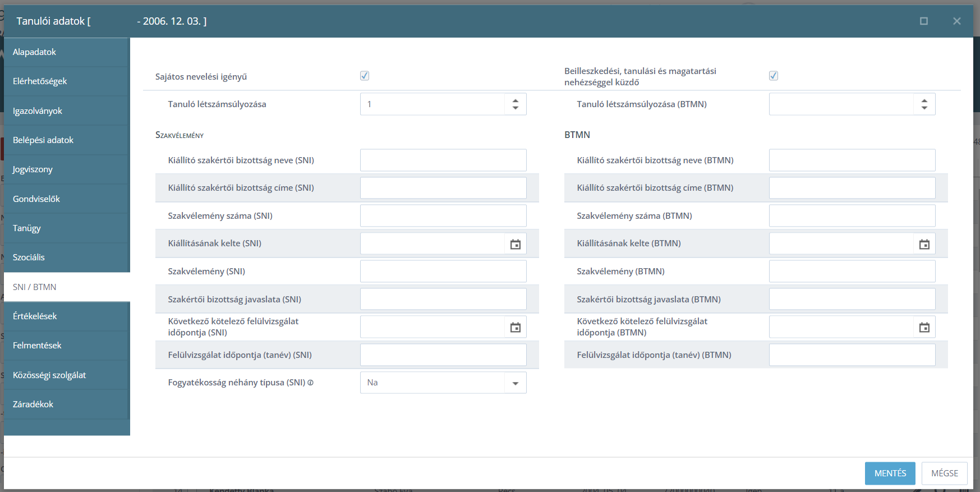This screenshot has height=492, width=980.
Task: Maximize the Tanulói adatok dialog
Action: [x=923, y=21]
